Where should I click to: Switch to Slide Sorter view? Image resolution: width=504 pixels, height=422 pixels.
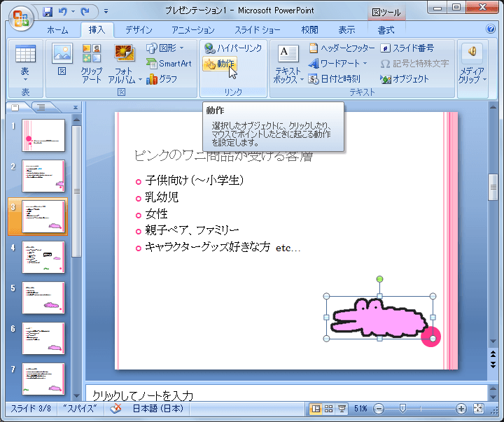coord(328,409)
